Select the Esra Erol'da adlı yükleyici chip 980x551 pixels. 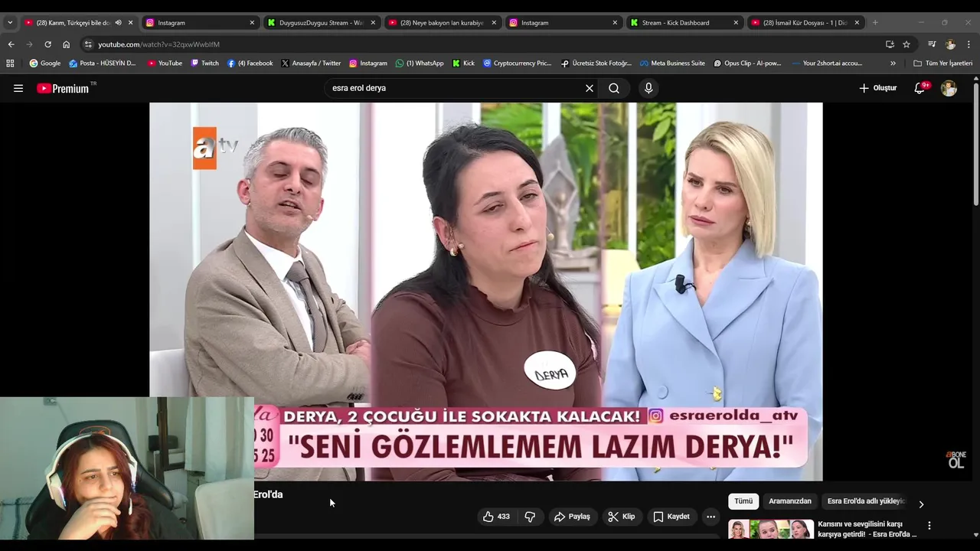tap(866, 501)
